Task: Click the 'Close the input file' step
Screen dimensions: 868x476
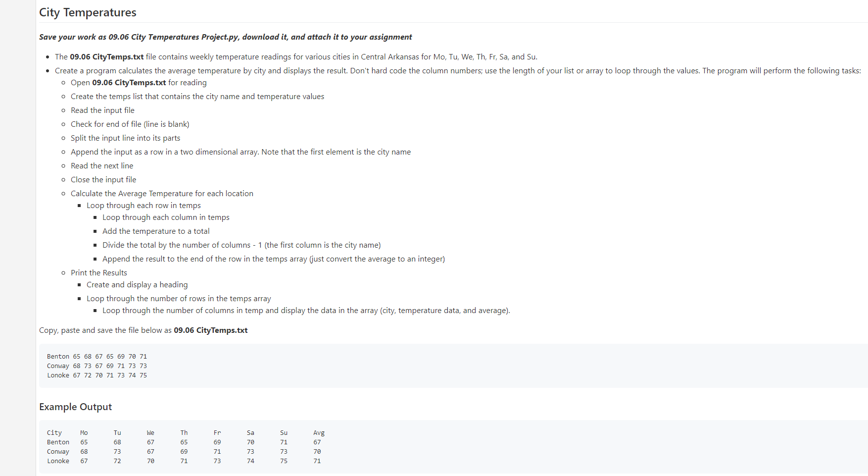Action: point(103,180)
